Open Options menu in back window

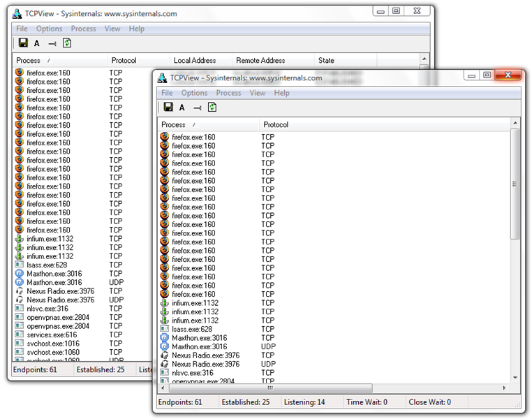click(x=49, y=29)
